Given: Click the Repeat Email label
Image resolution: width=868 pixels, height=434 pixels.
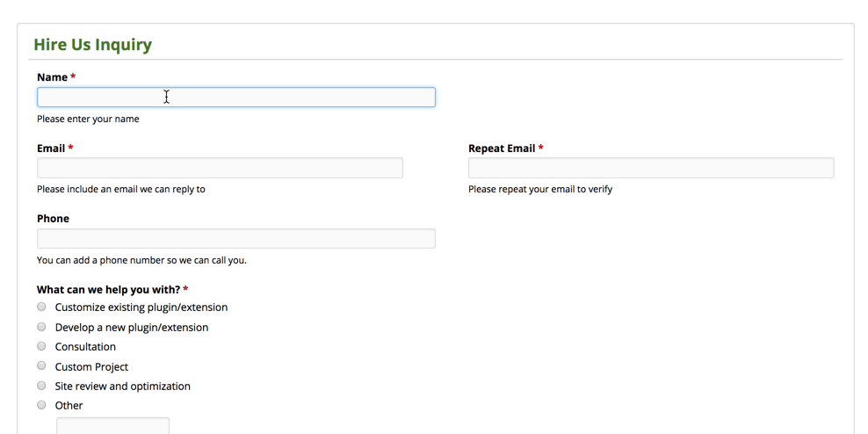Looking at the screenshot, I should click(x=502, y=148).
